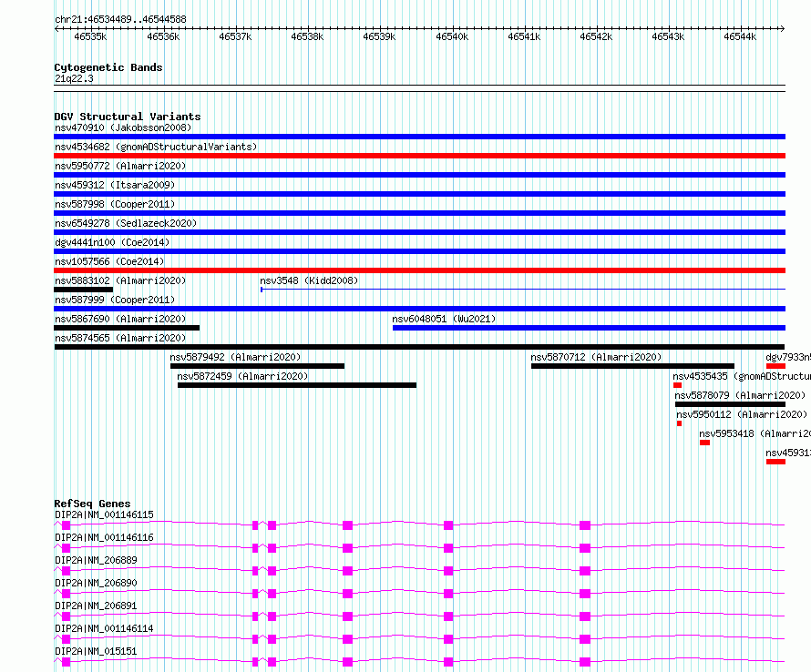Viewport: 811px width, 672px height.
Task: Select transcript DIP2A|NM_001146116 label
Action: 104,537
